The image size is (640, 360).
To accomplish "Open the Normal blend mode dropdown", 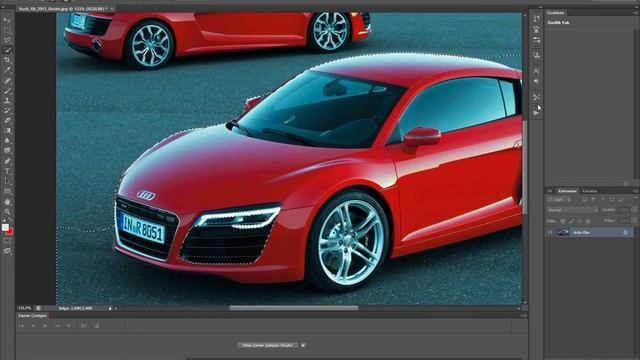I will (x=572, y=210).
